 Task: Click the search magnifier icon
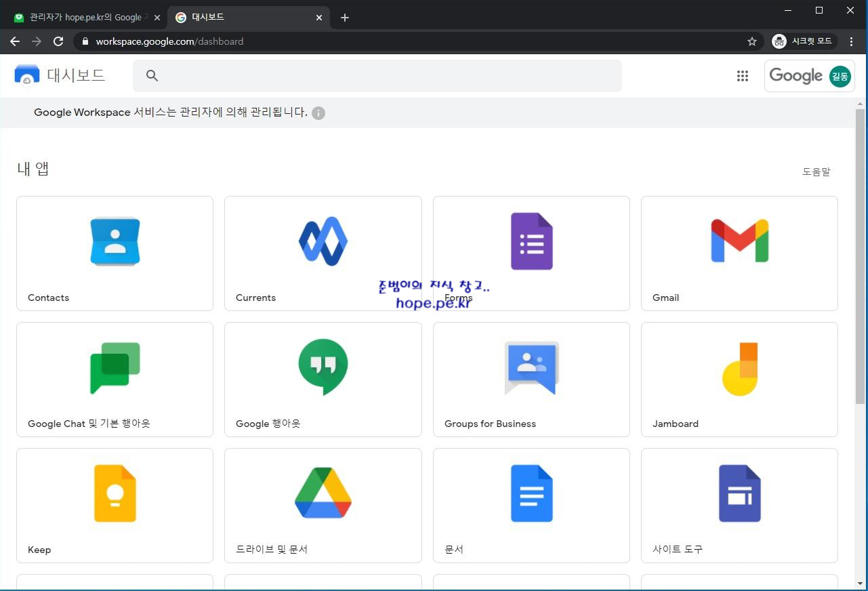click(152, 76)
